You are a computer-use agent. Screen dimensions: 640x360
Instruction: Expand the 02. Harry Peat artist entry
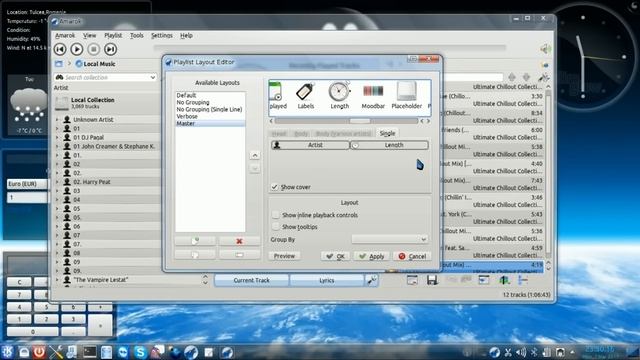coord(58,182)
